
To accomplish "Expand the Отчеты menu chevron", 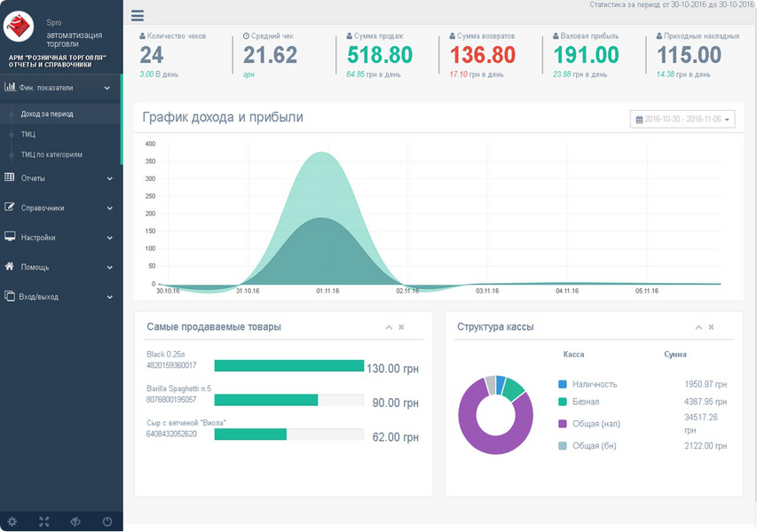I will pos(110,178).
